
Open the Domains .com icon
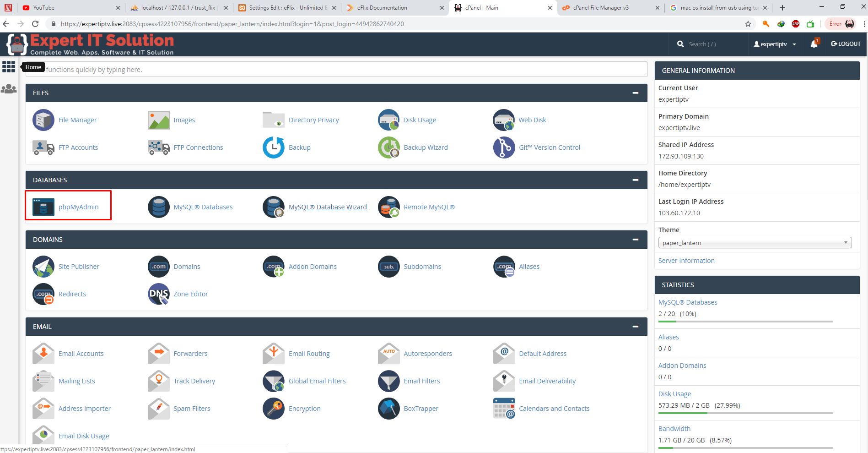(159, 267)
